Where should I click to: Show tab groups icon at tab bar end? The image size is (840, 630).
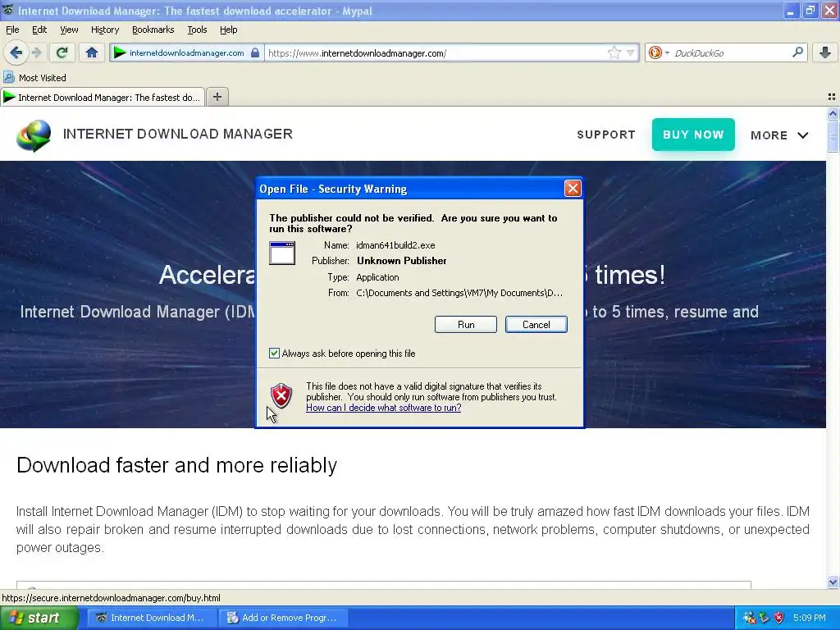tap(832, 97)
